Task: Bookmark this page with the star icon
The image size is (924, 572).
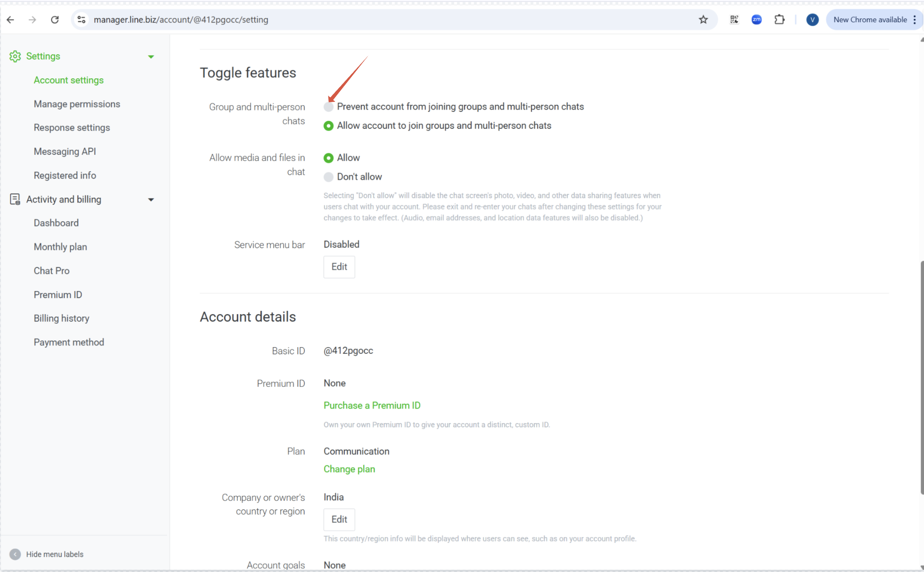Action: tap(703, 20)
